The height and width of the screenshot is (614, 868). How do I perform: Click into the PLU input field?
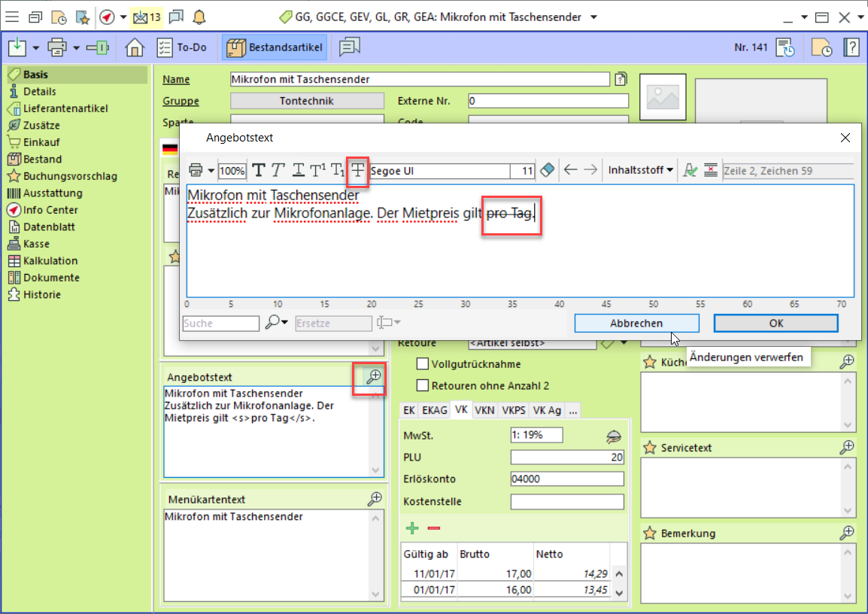pos(567,457)
